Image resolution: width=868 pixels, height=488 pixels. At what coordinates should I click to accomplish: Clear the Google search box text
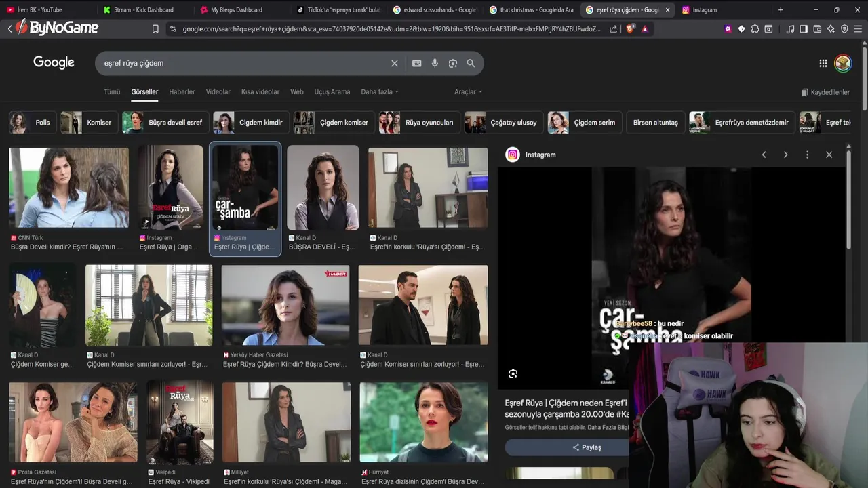tap(394, 63)
